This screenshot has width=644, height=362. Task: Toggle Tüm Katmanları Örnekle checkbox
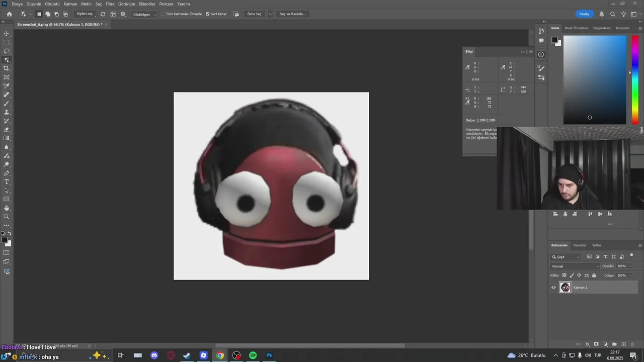point(163,14)
